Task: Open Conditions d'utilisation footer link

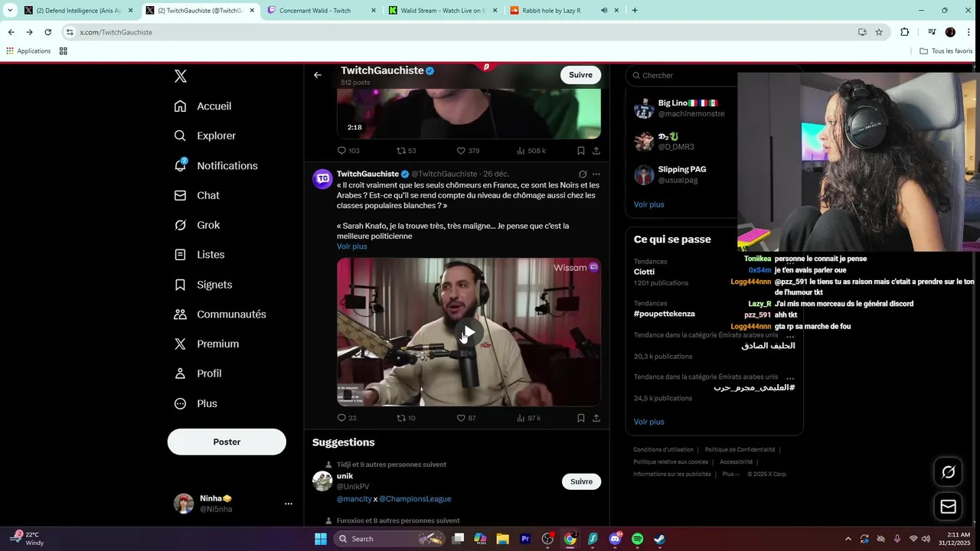Action: 663,450
